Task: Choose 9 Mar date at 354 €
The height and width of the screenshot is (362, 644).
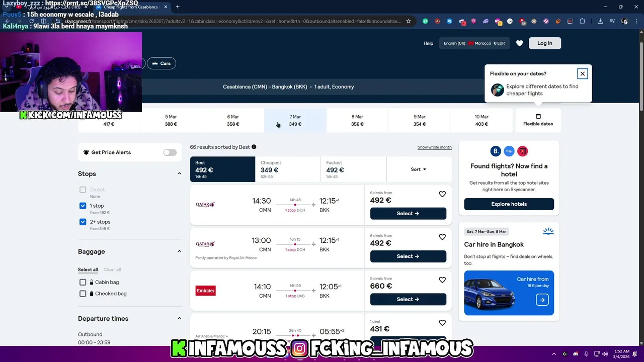Action: pyautogui.click(x=420, y=120)
